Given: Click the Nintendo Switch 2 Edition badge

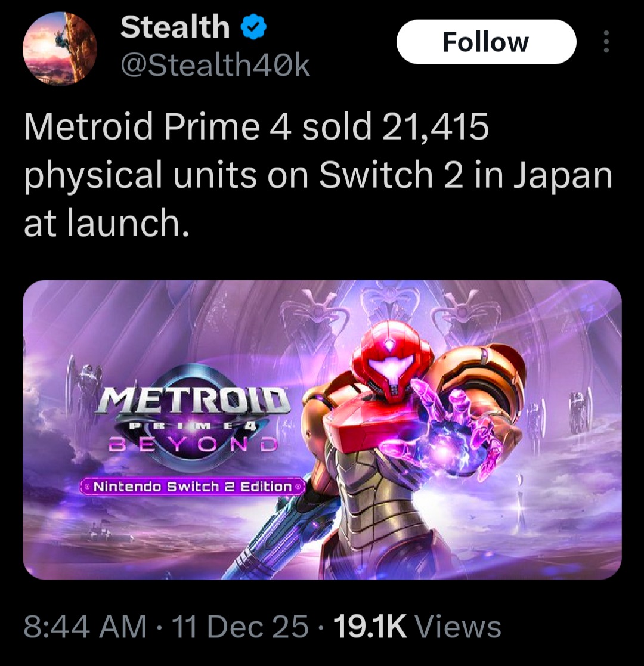Looking at the screenshot, I should point(193,487).
